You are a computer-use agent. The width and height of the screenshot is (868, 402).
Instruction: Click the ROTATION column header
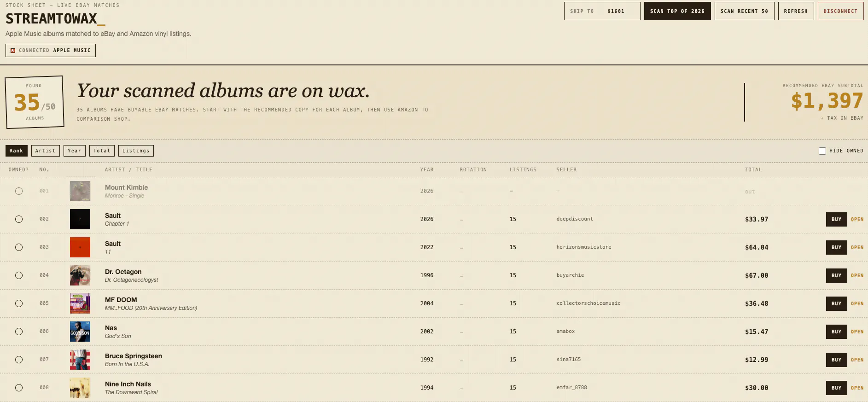coord(473,170)
